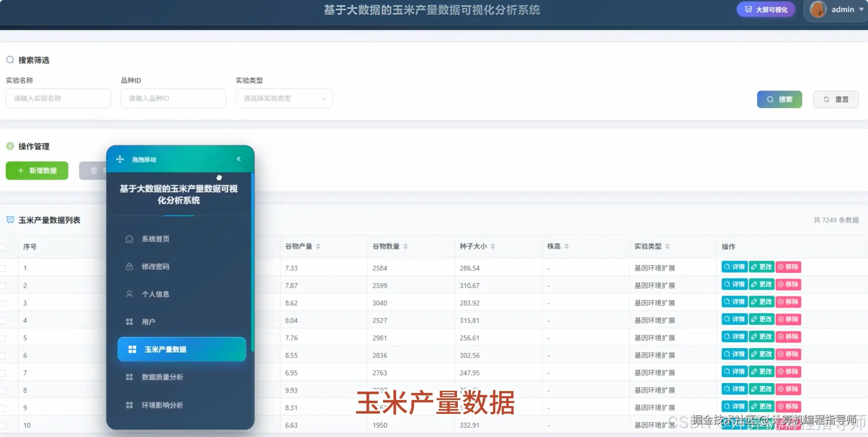
Task: Toggle checkbox for row 2
Action: pyautogui.click(x=3, y=286)
